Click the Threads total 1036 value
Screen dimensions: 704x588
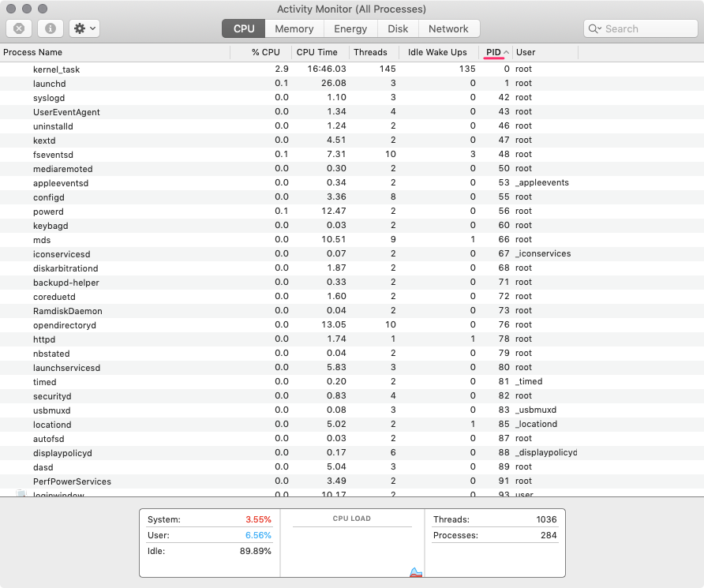tap(546, 519)
